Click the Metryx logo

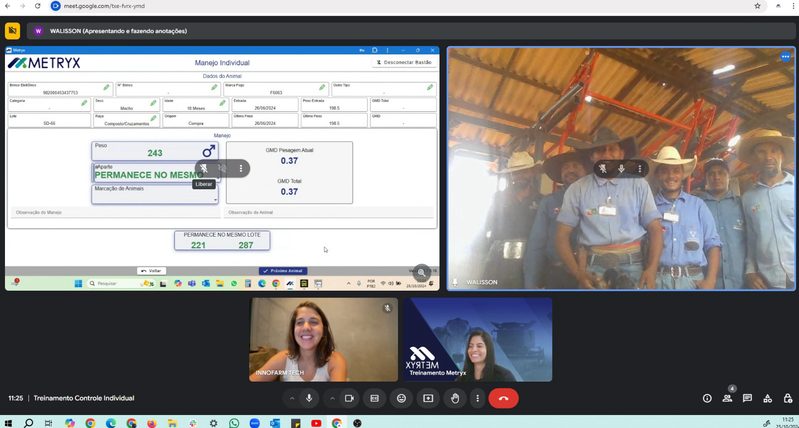[44, 63]
